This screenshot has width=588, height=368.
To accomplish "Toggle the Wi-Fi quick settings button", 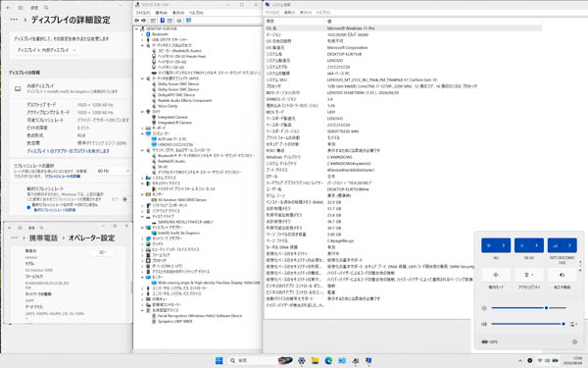I will coord(489,245).
